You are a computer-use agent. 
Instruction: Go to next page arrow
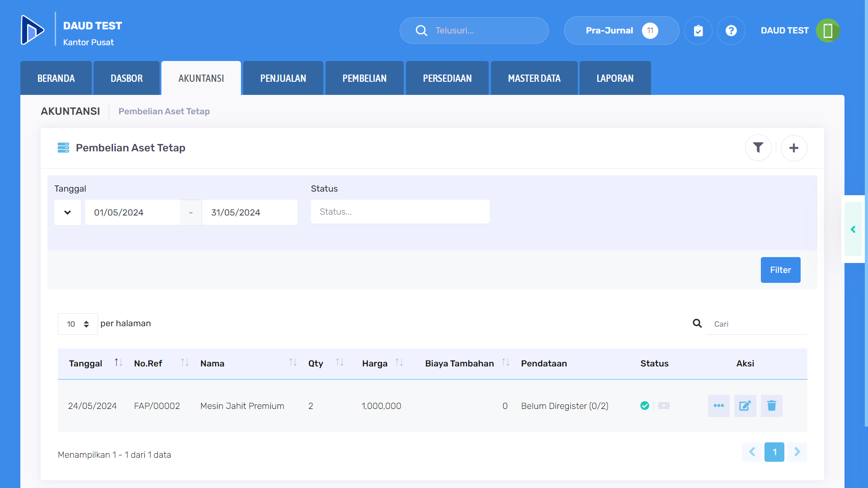tap(797, 452)
